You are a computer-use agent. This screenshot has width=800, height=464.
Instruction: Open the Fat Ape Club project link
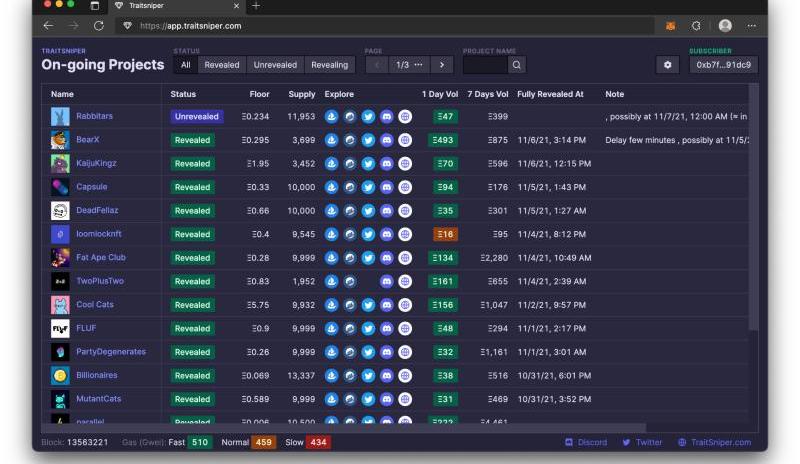click(x=101, y=258)
